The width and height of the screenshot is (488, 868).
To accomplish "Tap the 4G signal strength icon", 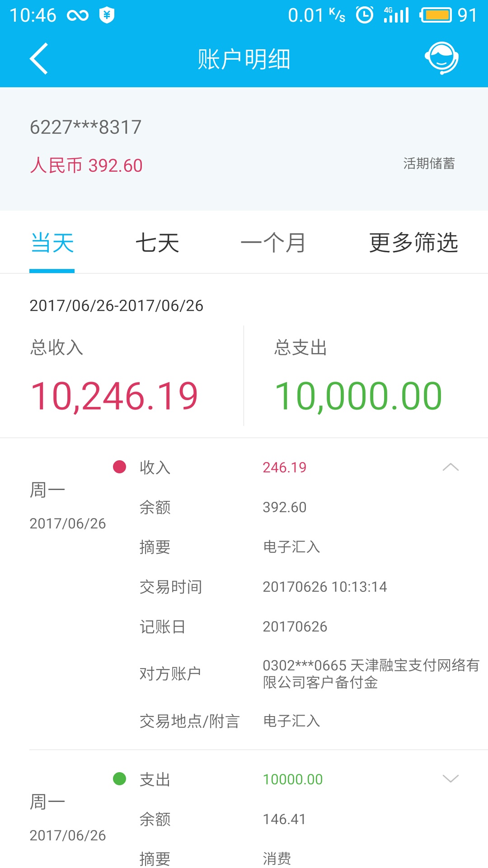I will (x=396, y=15).
